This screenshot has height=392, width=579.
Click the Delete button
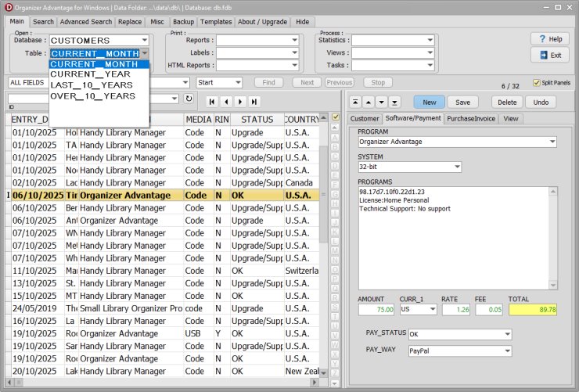(x=507, y=102)
